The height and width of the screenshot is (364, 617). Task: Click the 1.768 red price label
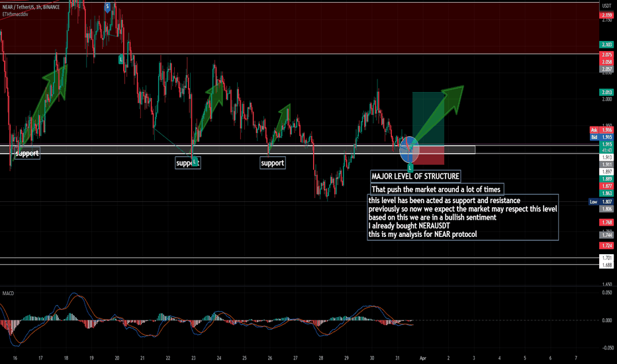[x=607, y=222]
